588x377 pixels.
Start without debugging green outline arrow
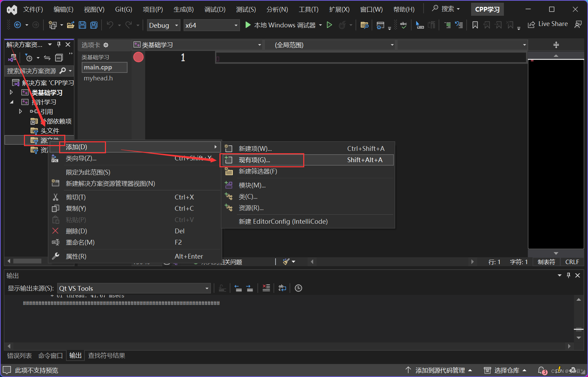(330, 25)
